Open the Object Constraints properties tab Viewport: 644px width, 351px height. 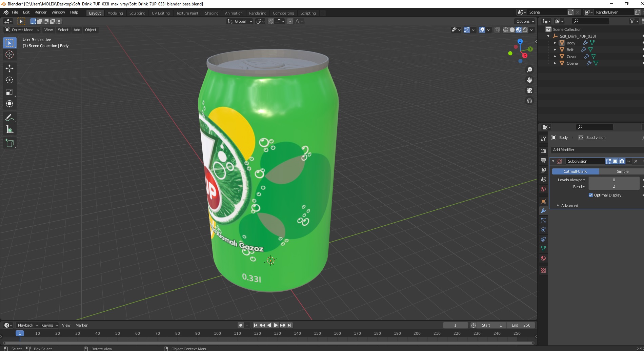[x=543, y=239]
